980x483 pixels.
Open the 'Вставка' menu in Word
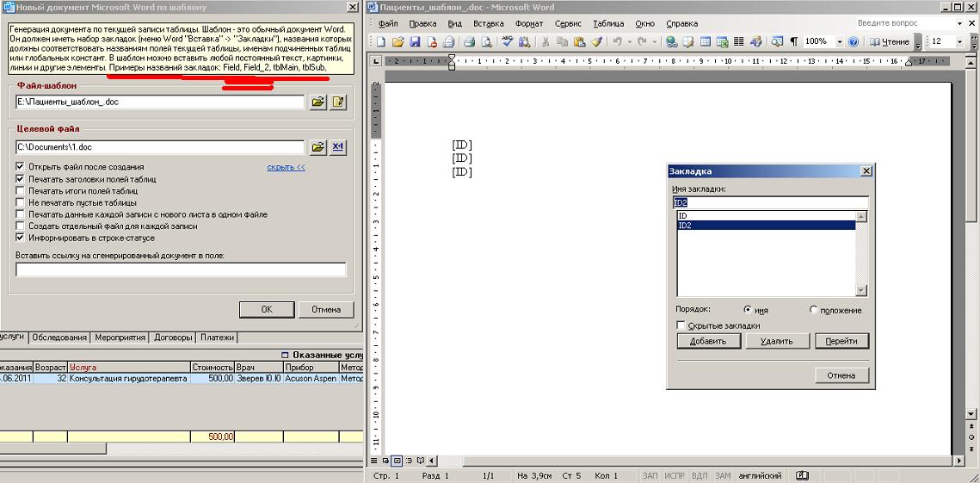489,24
